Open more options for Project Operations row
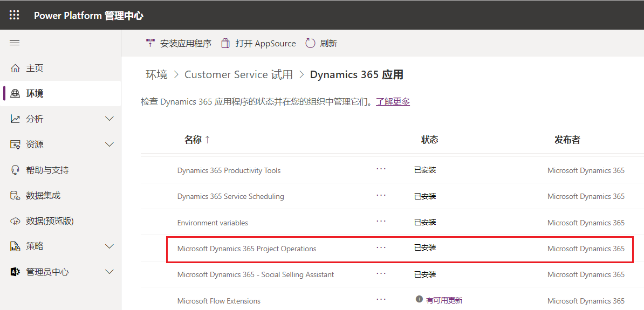The height and width of the screenshot is (310, 644). (381, 247)
